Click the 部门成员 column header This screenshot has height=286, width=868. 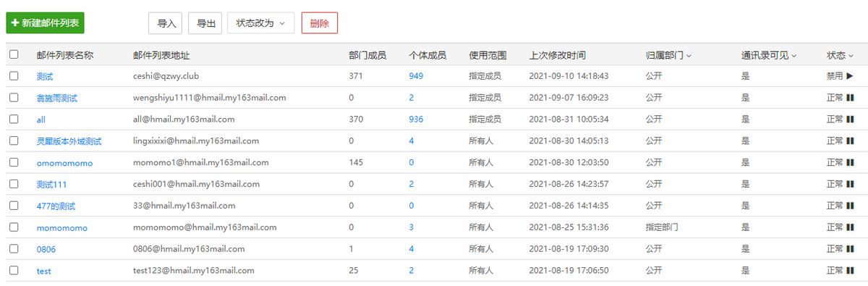click(367, 55)
